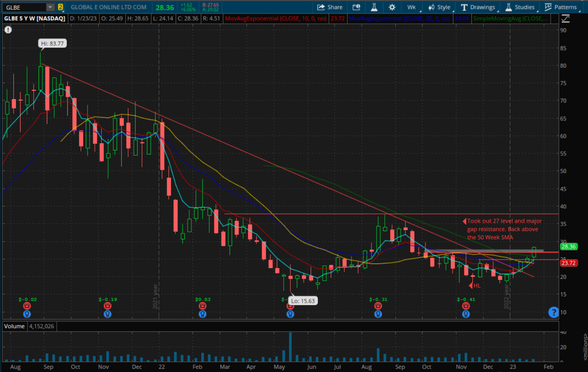Click the blue lightbulb icon under $-0.31
588x372 pixels.
[378, 314]
